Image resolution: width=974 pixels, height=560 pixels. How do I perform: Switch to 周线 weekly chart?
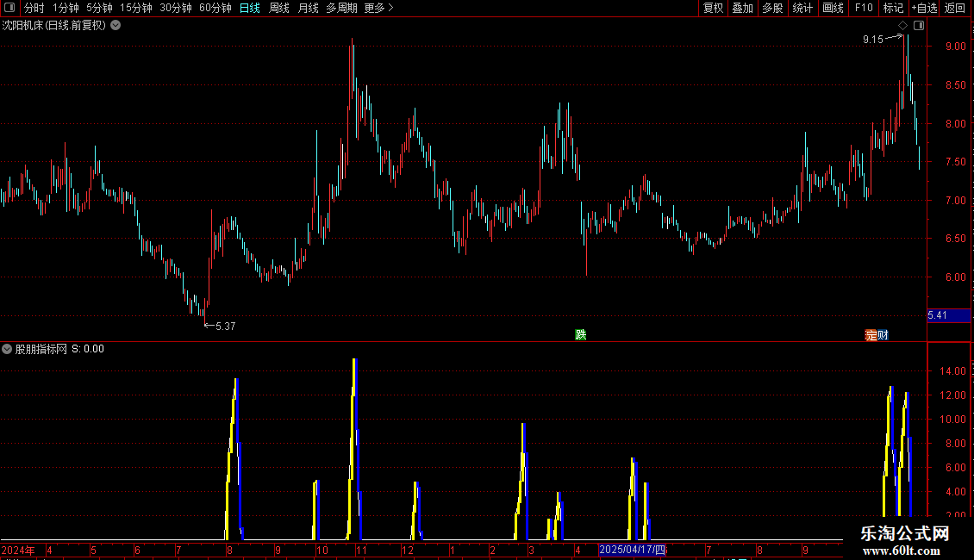coord(279,8)
